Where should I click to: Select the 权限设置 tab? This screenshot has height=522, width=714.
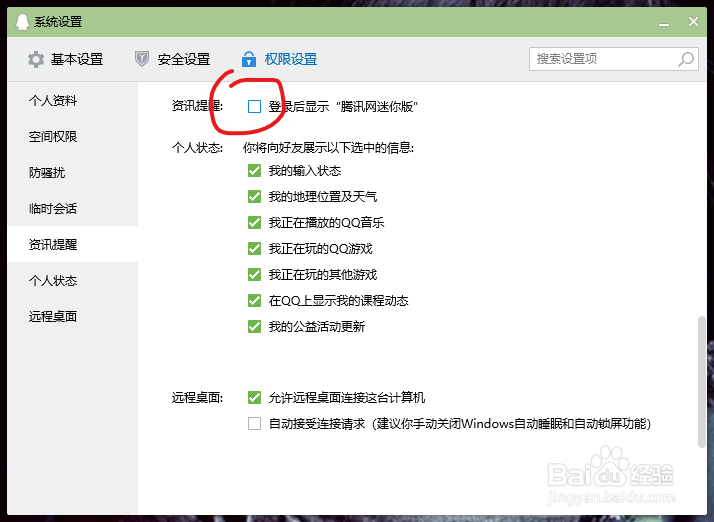(x=279, y=59)
